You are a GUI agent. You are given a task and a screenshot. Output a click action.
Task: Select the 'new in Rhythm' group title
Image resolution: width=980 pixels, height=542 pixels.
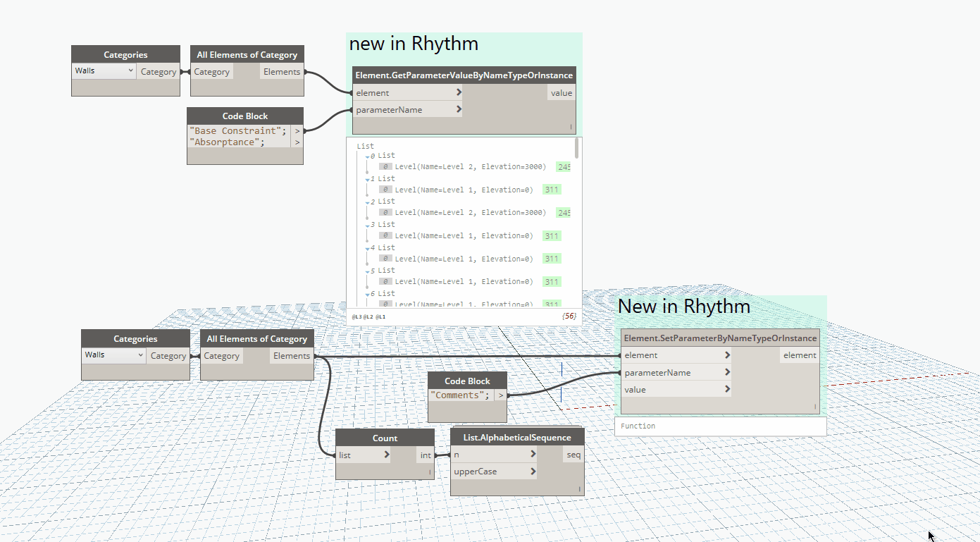pos(414,44)
